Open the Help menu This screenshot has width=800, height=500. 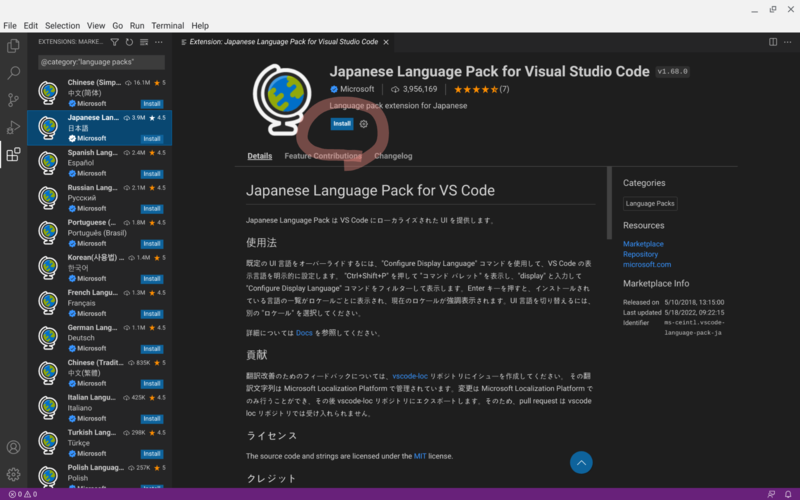tap(200, 26)
